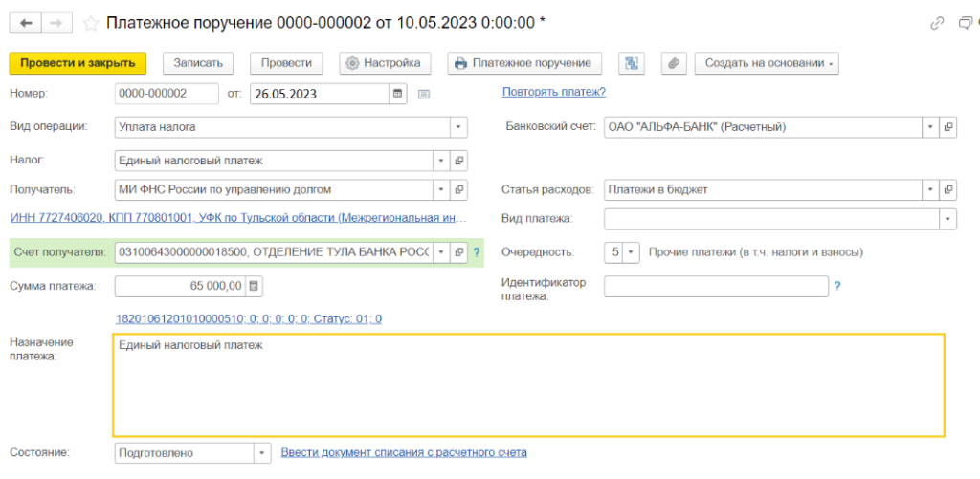Go forward with the right arrow button

56,23
